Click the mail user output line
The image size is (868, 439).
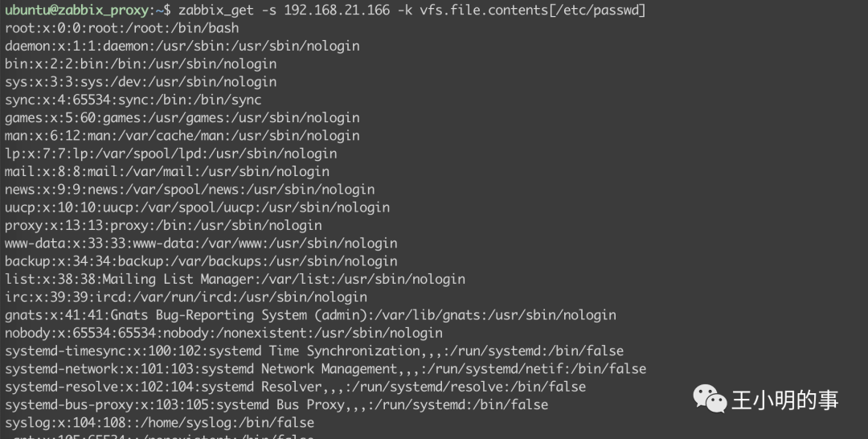click(167, 171)
